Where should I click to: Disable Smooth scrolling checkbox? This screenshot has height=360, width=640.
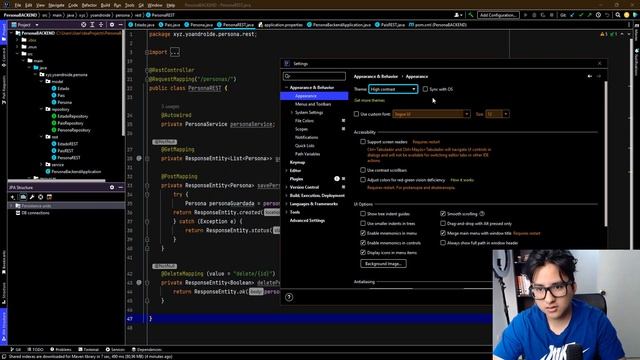(x=443, y=213)
